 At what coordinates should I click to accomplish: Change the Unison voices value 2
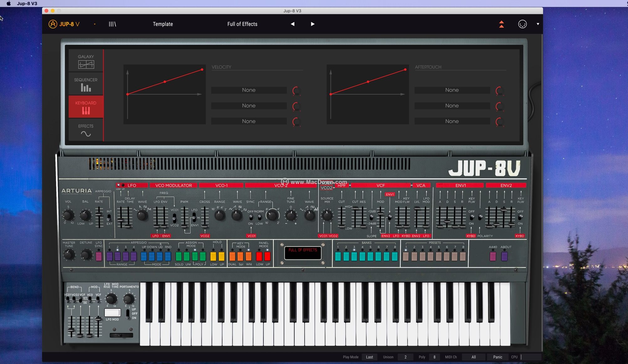(x=405, y=357)
